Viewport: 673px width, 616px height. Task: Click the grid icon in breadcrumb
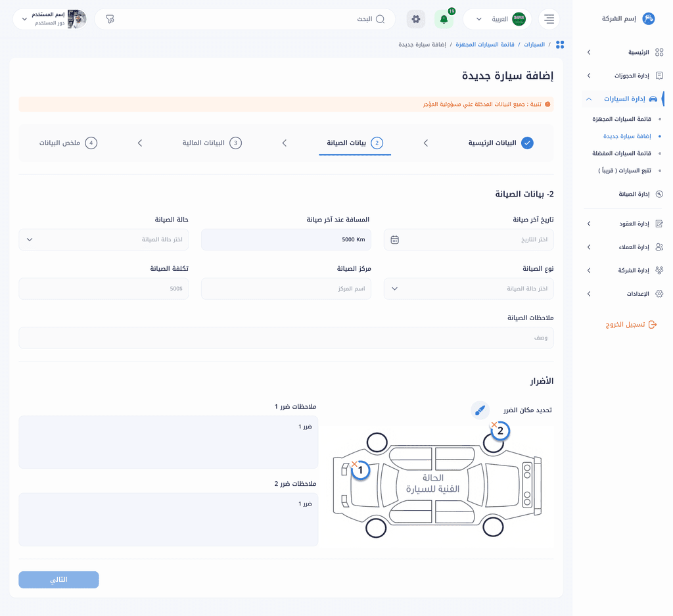point(560,45)
